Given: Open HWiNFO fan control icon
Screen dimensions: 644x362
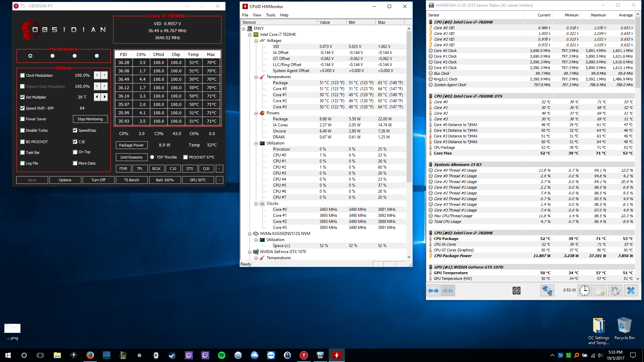Looking at the screenshot, I should pos(517,291).
